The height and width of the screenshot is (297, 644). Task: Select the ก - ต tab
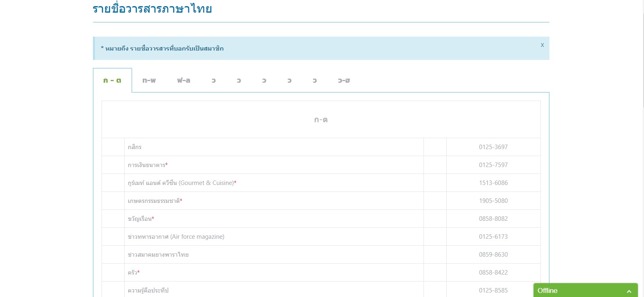(x=112, y=81)
